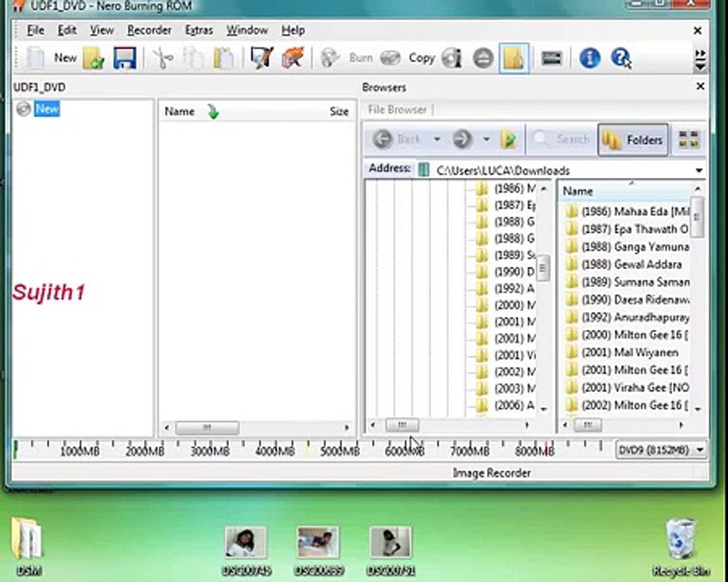Open the Address path dropdown arrow
This screenshot has height=582, width=728.
click(x=699, y=171)
